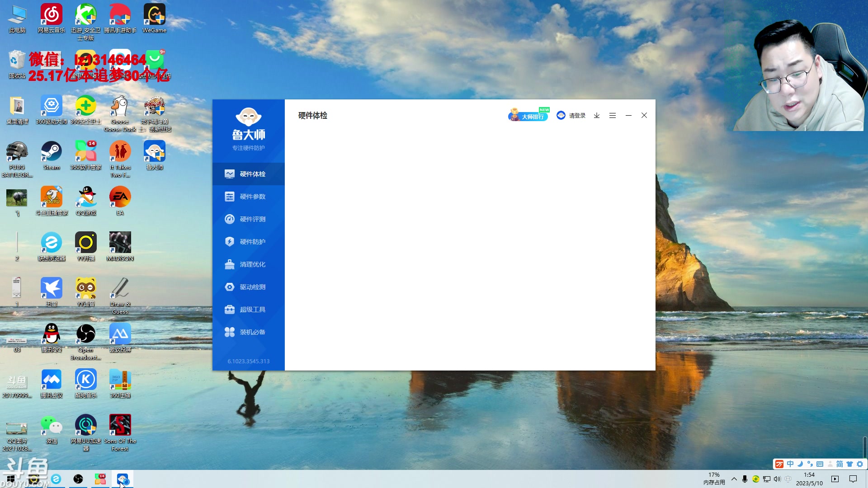Screen dimensions: 868x488
Task: Click the 硬件体检 monitor icon
Action: tap(230, 174)
